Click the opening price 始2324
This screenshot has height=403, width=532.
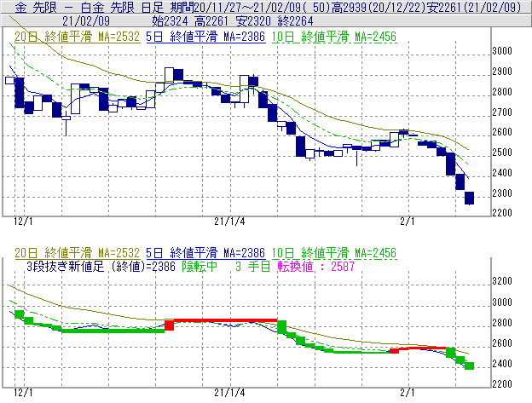[170, 21]
